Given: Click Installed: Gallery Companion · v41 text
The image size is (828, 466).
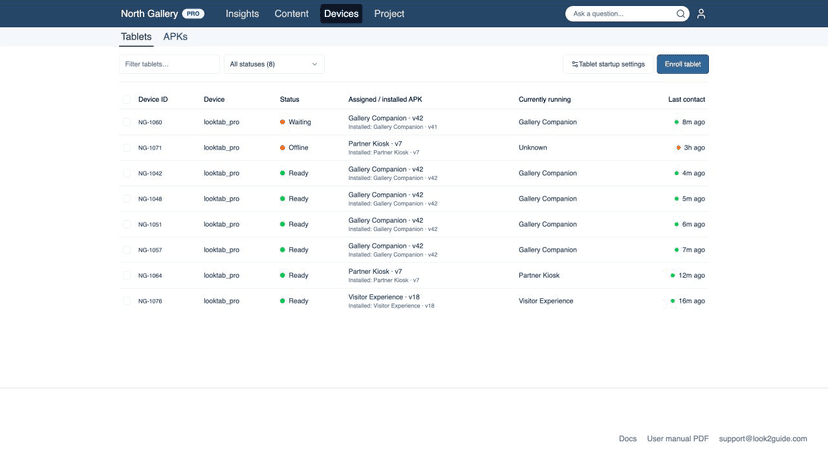Looking at the screenshot, I should [x=392, y=127].
